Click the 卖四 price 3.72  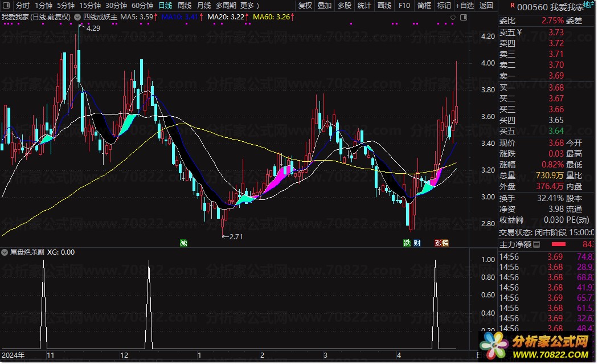556,43
